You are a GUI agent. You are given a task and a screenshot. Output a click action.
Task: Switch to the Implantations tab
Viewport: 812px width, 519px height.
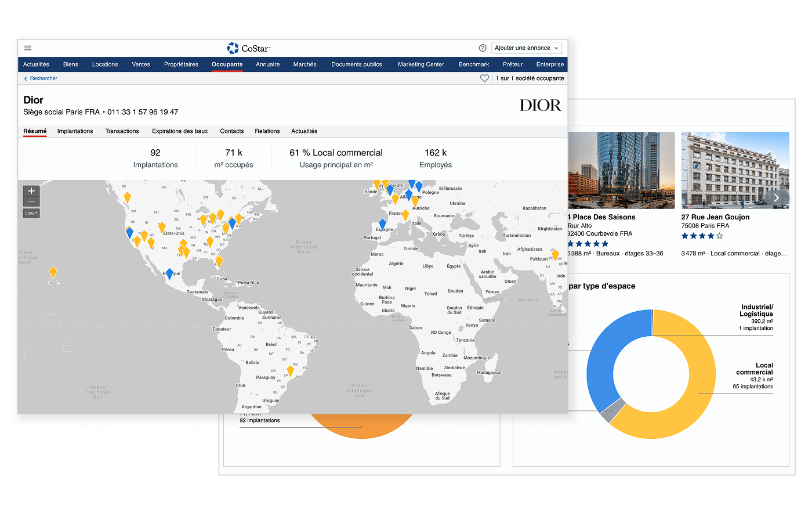[75, 131]
